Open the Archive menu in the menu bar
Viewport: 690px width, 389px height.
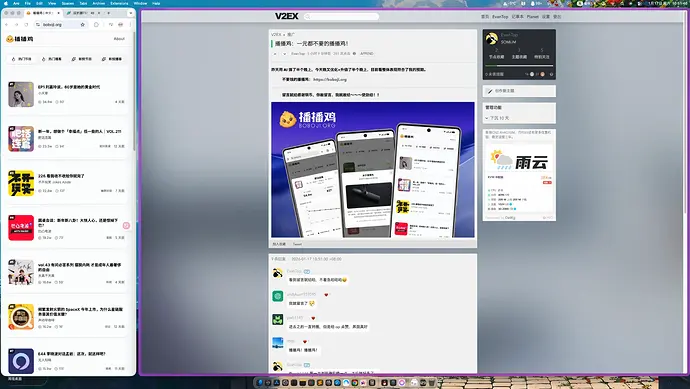(x=99, y=3)
